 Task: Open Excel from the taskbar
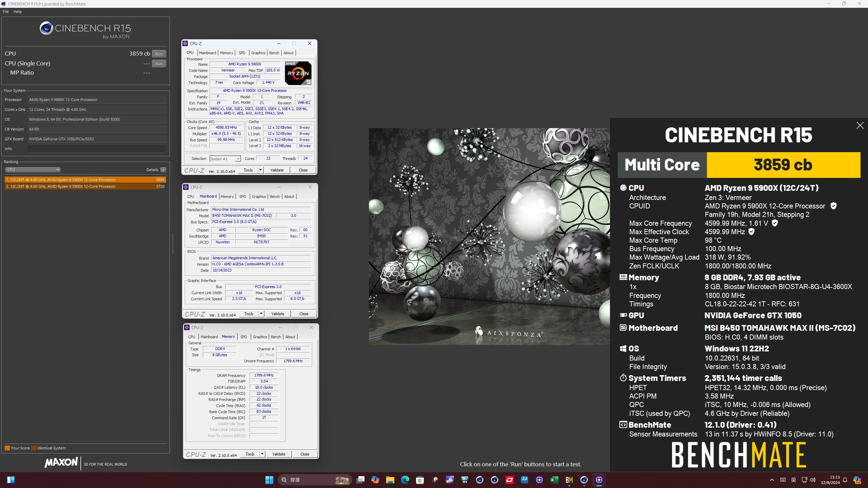pos(554,480)
